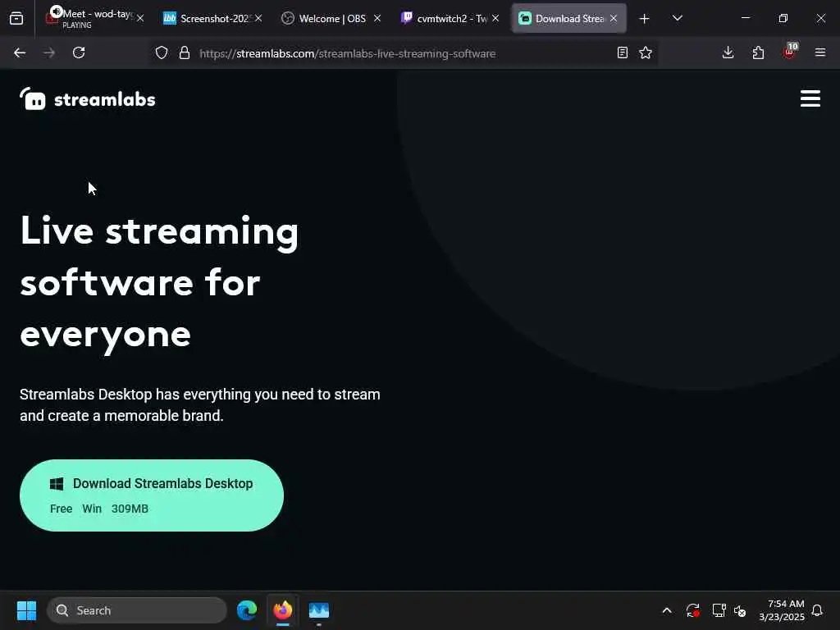Click Download Streamlabs Desktop button
The width and height of the screenshot is (840, 630).
pos(152,495)
